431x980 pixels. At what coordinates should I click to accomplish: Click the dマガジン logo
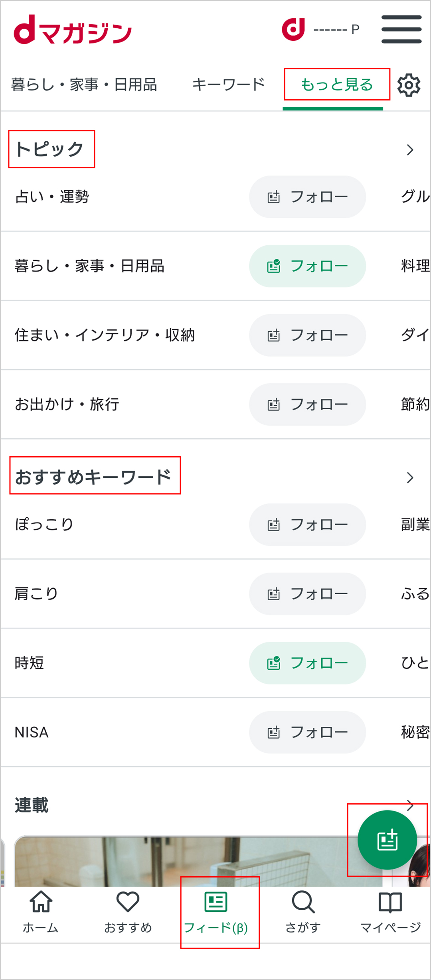[73, 30]
